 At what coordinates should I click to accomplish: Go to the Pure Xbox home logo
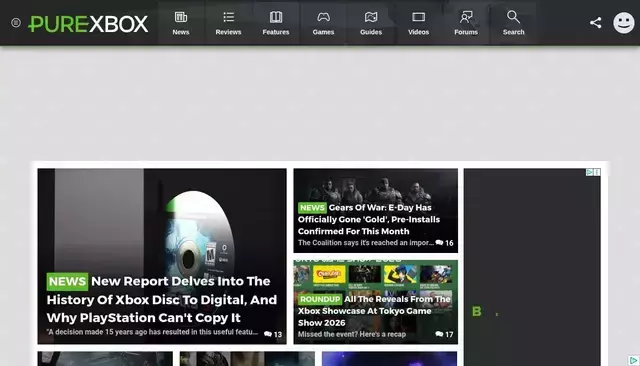tap(88, 24)
